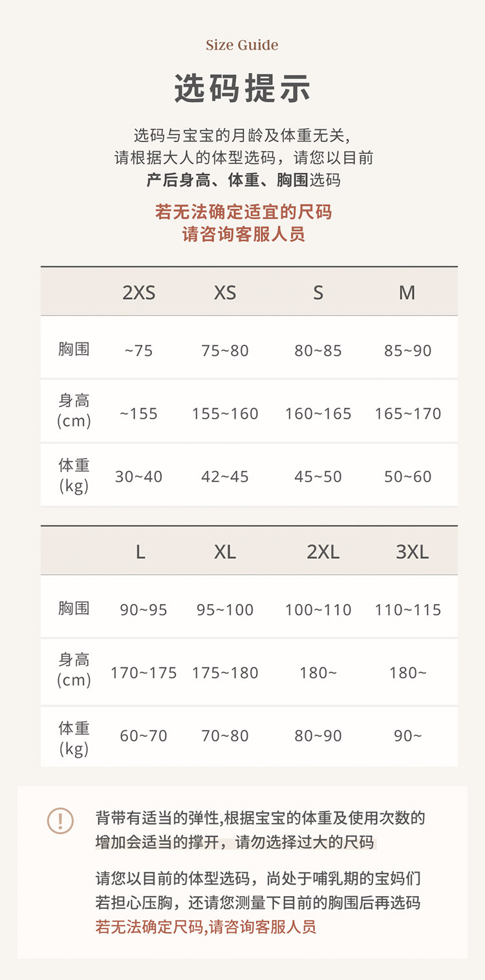The image size is (485, 980).
Task: Select the L size column header
Action: (140, 552)
